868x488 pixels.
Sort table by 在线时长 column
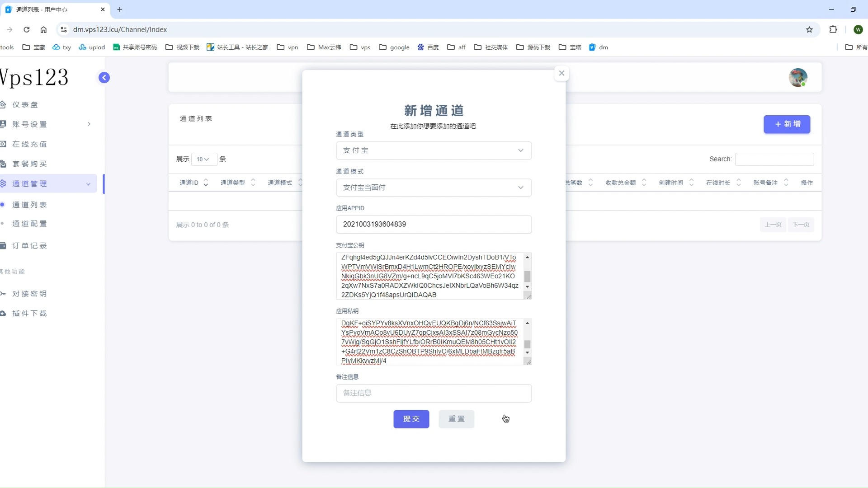(724, 183)
